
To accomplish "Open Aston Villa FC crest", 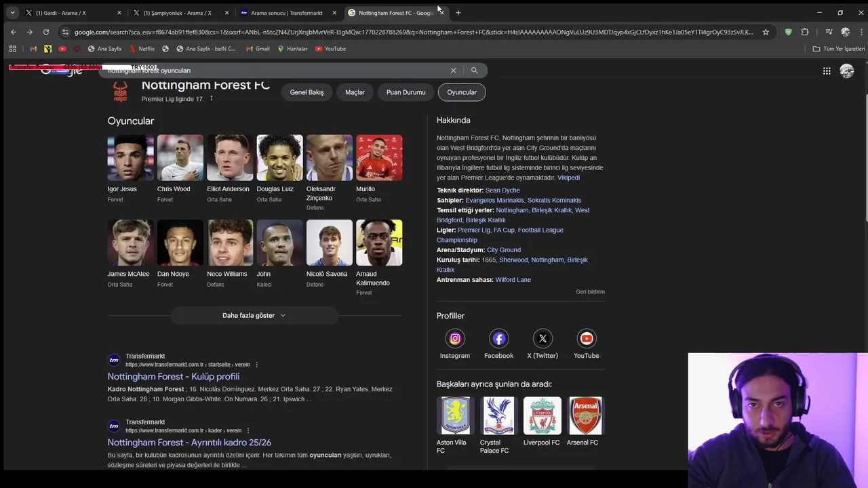I will pos(455,415).
